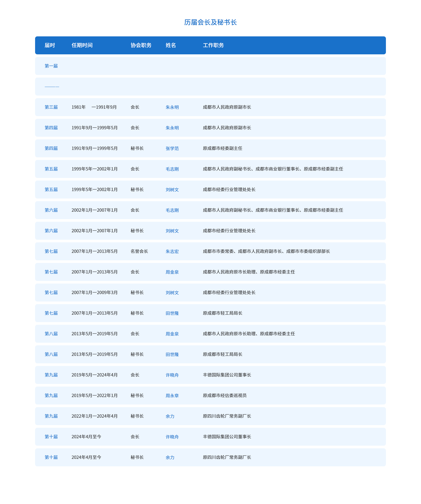The image size is (421, 504).
Task: Click 毛志刚 in the 第六届 row
Action: point(172,210)
